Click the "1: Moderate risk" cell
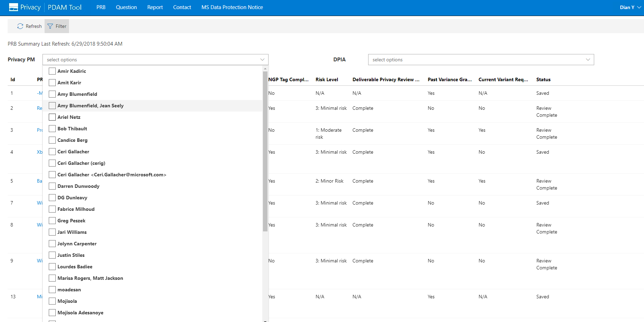This screenshot has height=322, width=644. click(x=328, y=133)
